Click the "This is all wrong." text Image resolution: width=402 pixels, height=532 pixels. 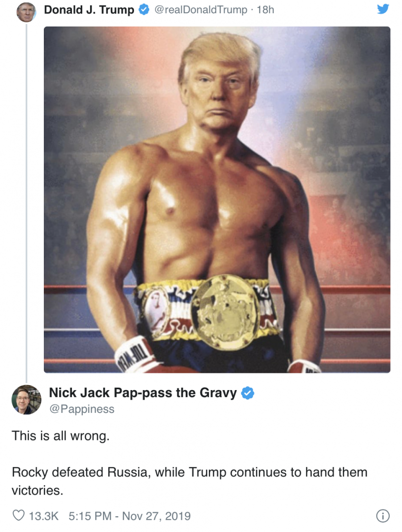(61, 435)
